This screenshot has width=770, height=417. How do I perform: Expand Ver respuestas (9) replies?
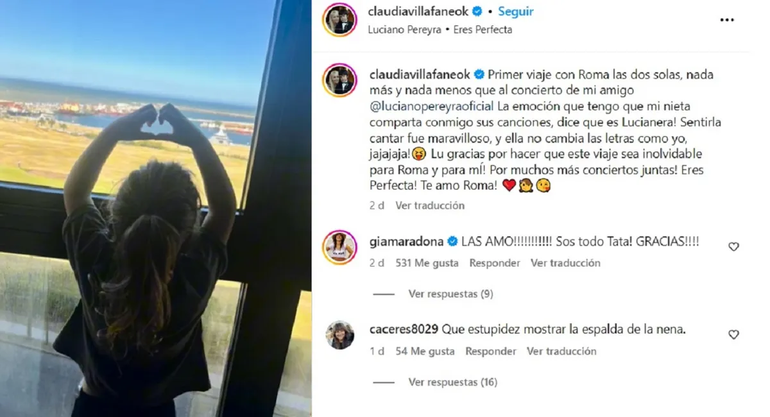451,294
